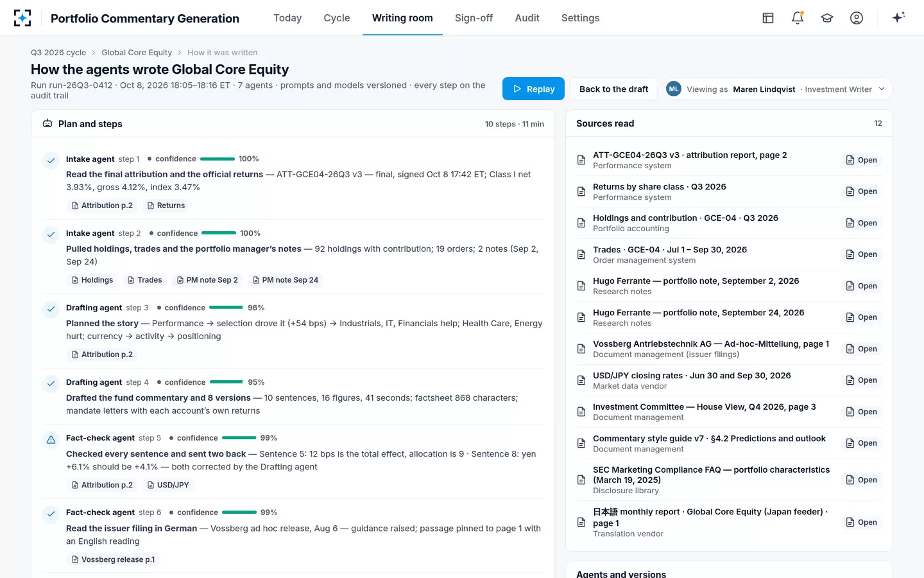924x578 pixels.
Task: Click the Sources read count "12"
Action: 878,123
